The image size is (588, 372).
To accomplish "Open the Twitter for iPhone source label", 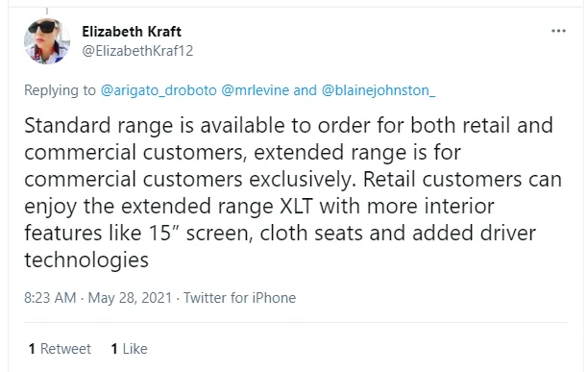I will (x=239, y=298).
